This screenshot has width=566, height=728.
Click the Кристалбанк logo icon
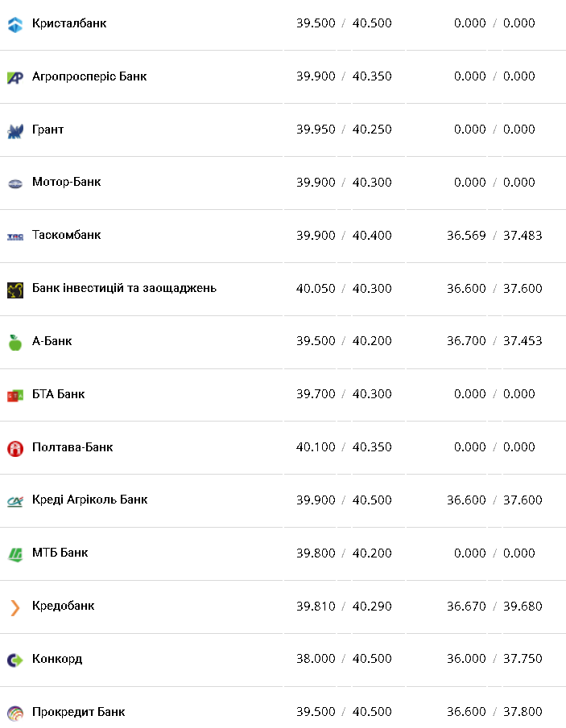point(15,24)
